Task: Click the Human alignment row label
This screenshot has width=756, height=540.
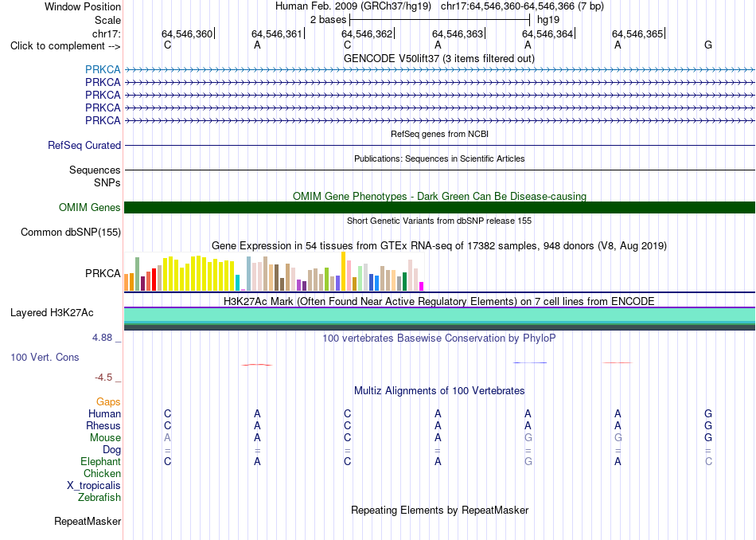Action: point(104,414)
